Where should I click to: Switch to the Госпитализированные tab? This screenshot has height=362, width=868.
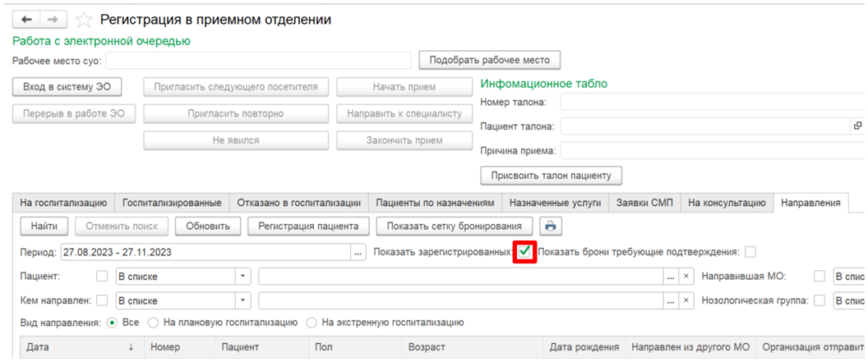(172, 202)
